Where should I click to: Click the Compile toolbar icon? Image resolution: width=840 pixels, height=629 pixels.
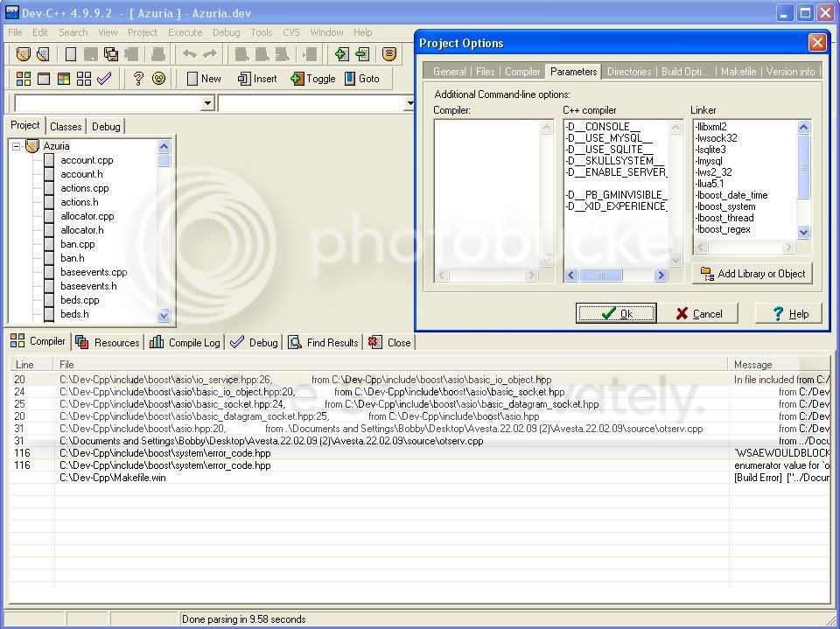[x=24, y=79]
